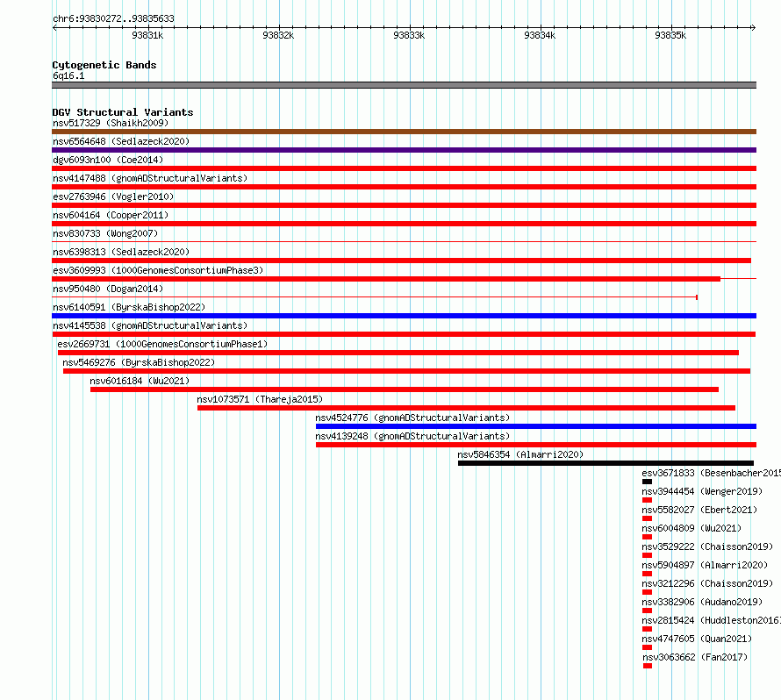
Task: Click the 6q16.1 band label
Action: tap(68, 75)
